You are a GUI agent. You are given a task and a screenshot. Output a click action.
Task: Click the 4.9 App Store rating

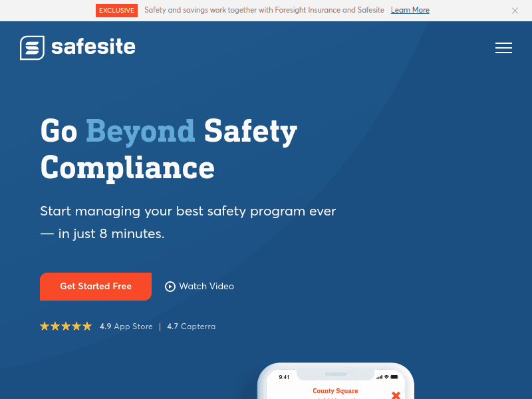point(126,326)
